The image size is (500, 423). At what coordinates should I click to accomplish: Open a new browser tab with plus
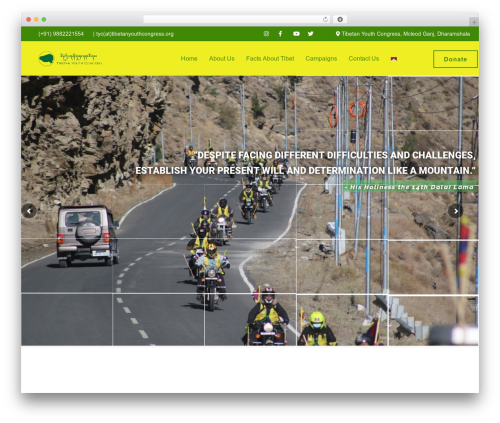click(474, 22)
